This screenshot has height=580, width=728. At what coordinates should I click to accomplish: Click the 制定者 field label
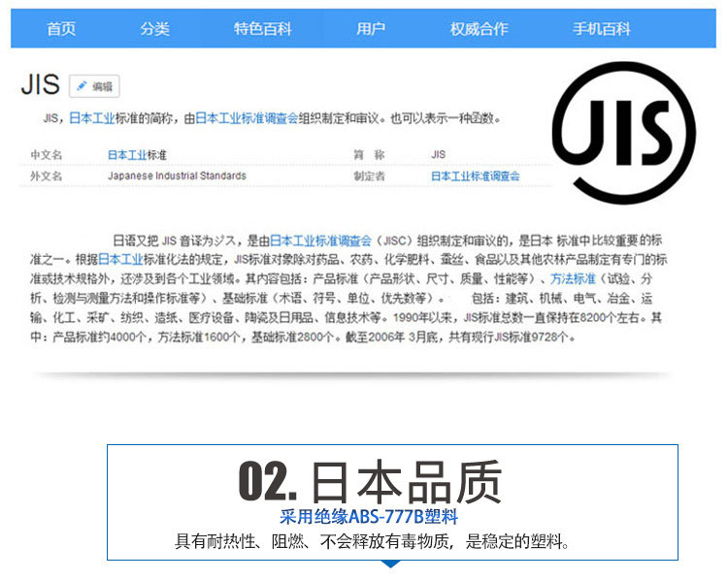tap(369, 176)
